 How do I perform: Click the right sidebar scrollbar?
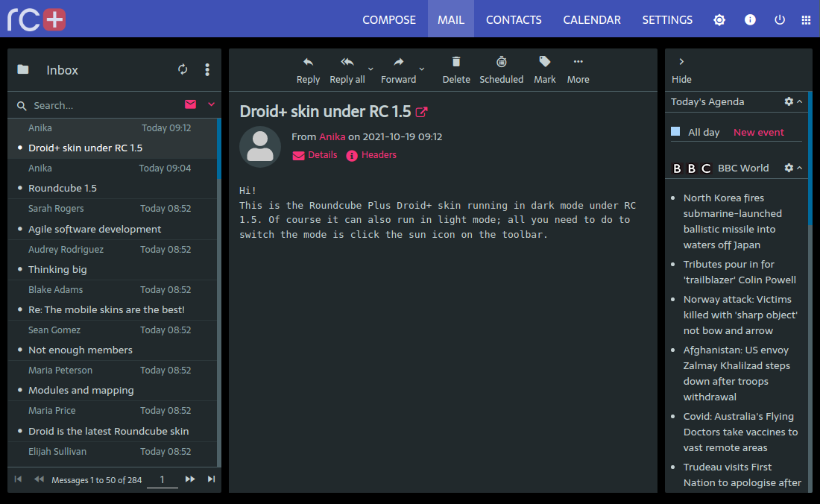point(810,159)
